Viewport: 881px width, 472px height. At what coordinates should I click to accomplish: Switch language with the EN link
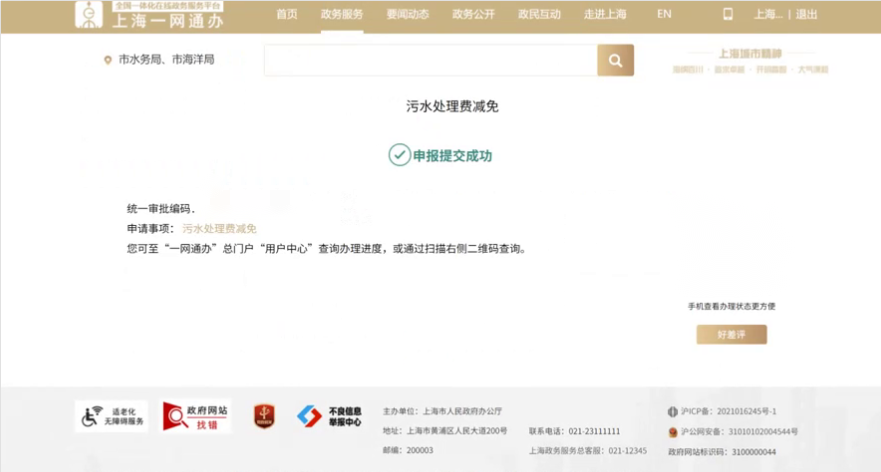[x=664, y=14]
